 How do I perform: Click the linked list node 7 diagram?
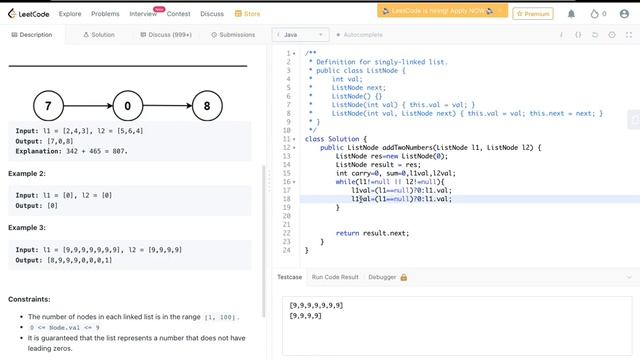tap(48, 106)
